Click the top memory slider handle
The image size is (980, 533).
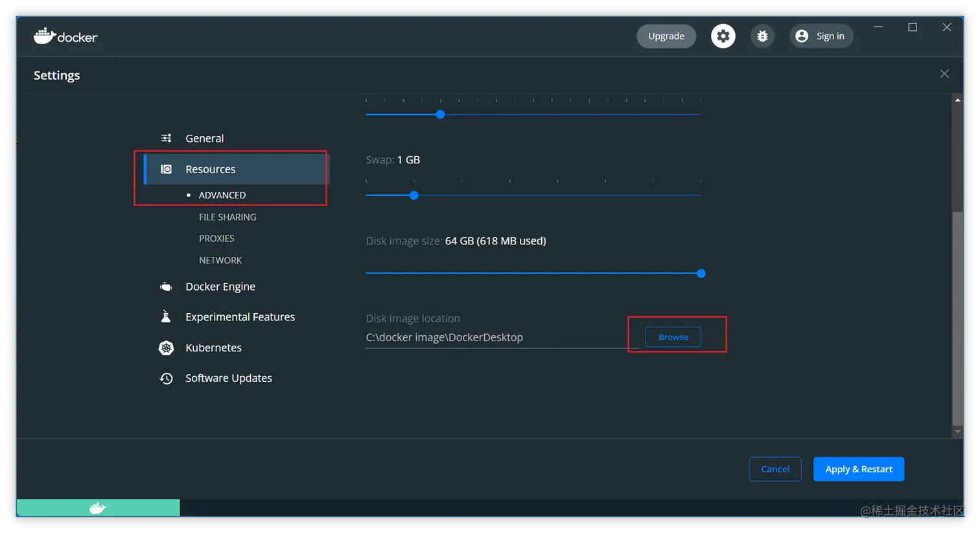(x=441, y=115)
